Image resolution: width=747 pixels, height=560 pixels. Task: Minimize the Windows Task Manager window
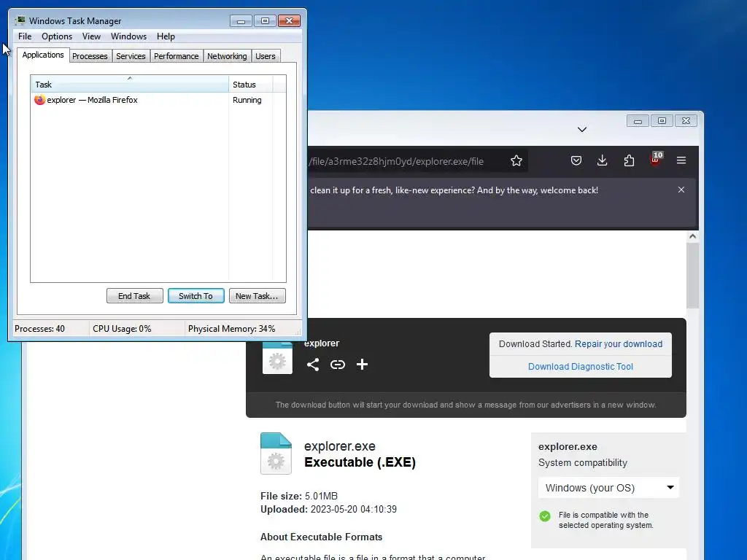tap(241, 21)
